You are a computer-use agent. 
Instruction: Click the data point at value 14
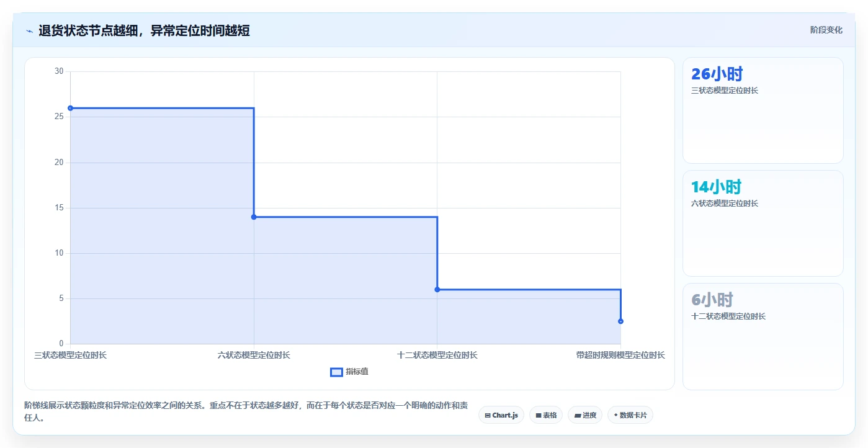tap(254, 217)
